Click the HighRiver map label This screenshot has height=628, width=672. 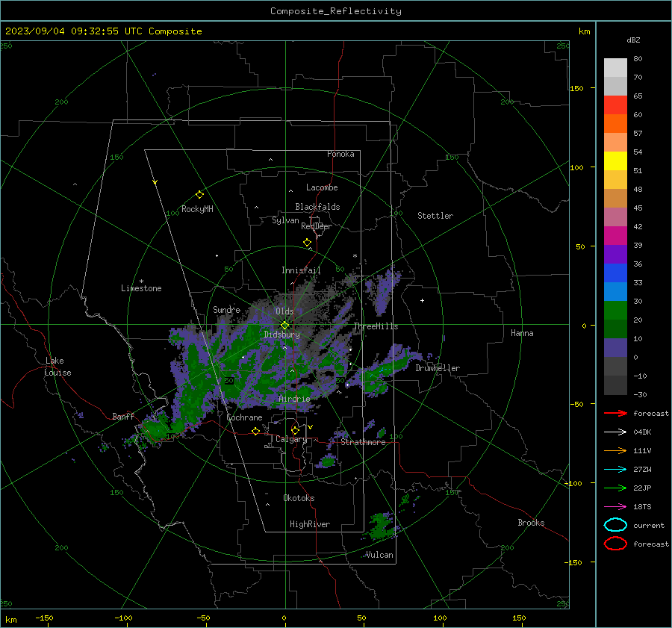pyautogui.click(x=310, y=524)
